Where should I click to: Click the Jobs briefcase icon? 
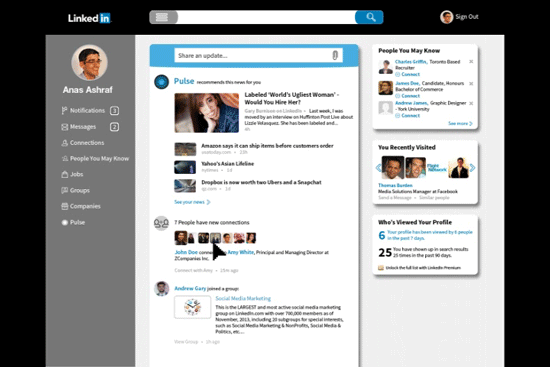pyautogui.click(x=65, y=174)
